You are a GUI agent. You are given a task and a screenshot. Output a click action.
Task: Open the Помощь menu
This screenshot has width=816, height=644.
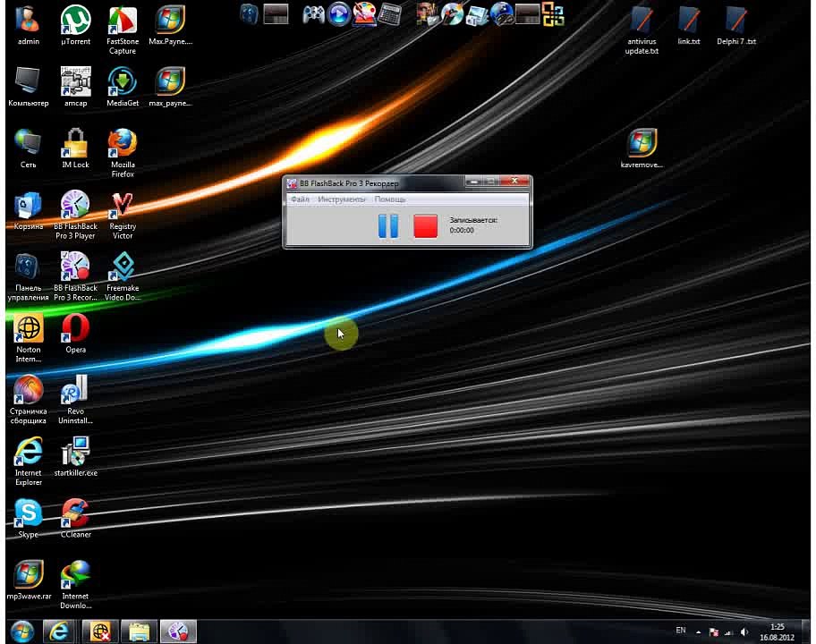[x=390, y=199]
